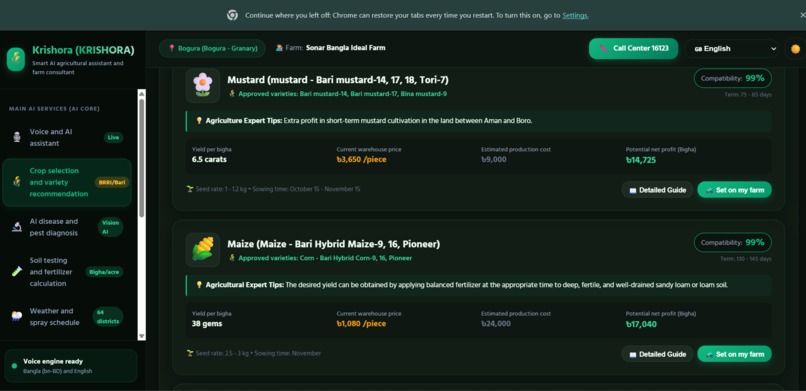Click Set on my farm for Mustard

735,190
